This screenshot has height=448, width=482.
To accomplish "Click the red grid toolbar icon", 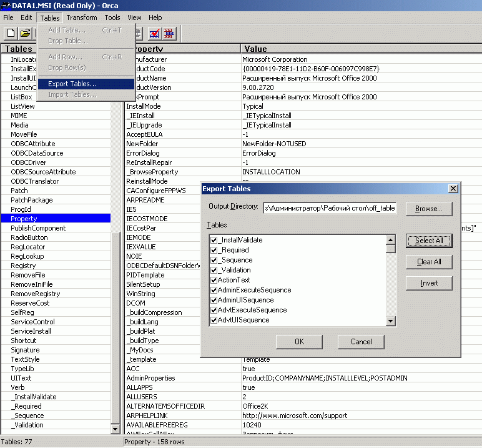I will point(169,33).
